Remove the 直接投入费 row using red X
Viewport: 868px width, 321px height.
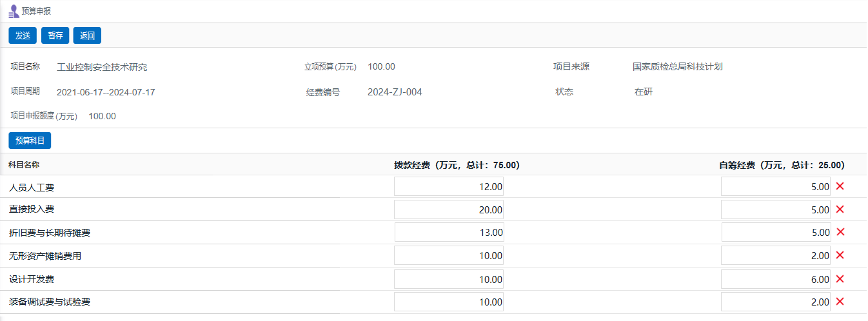tap(840, 209)
